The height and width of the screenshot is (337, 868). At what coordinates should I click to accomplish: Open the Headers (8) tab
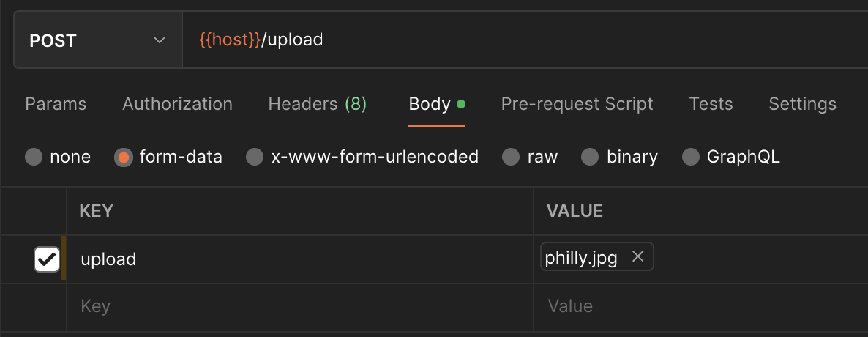pyautogui.click(x=317, y=104)
